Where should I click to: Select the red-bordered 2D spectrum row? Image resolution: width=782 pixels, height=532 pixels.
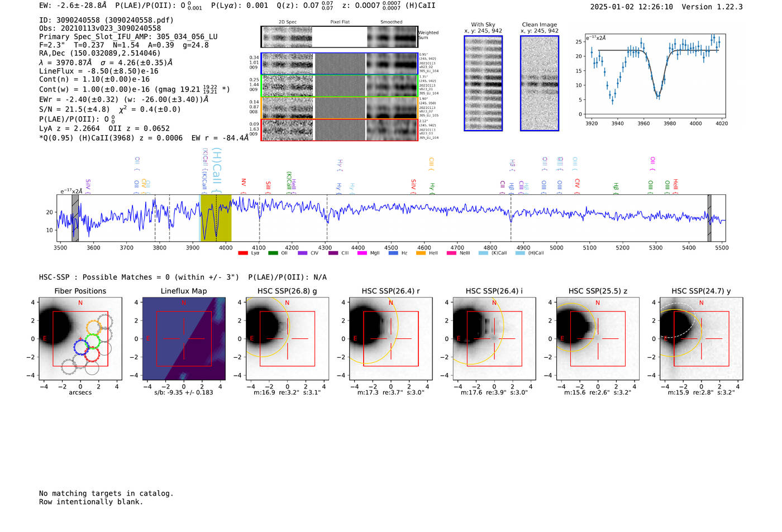click(x=340, y=130)
